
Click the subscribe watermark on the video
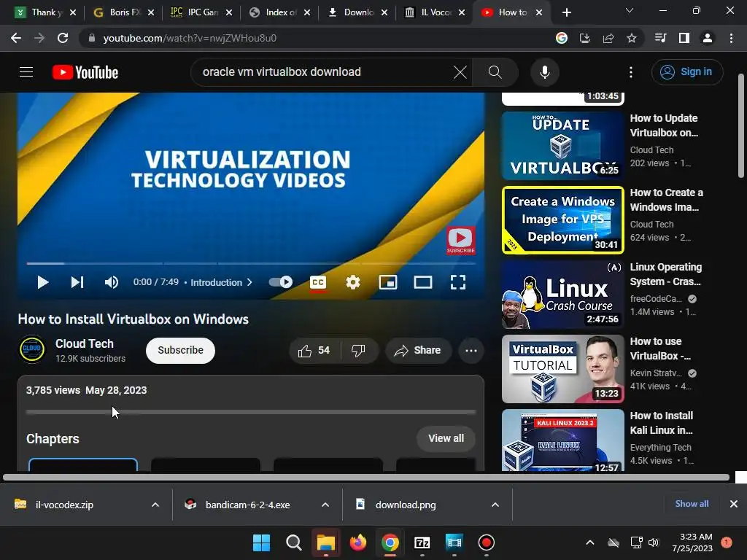pyautogui.click(x=461, y=240)
